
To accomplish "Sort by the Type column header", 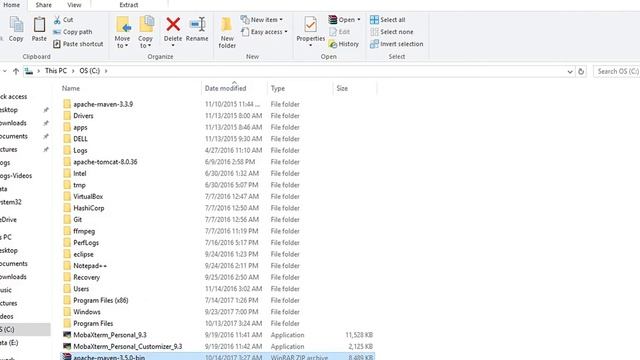I will click(278, 88).
